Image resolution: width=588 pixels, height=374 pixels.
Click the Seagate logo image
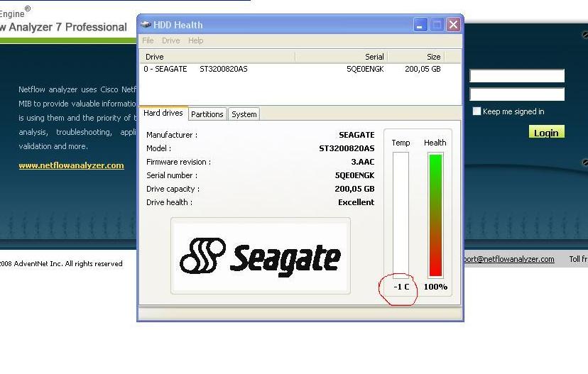[261, 256]
